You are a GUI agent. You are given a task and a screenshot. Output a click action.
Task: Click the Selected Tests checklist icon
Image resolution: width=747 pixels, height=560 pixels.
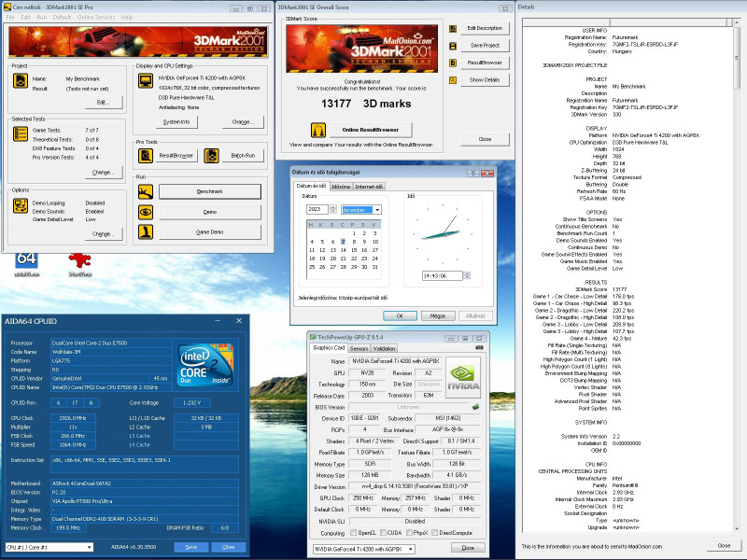coord(20,134)
